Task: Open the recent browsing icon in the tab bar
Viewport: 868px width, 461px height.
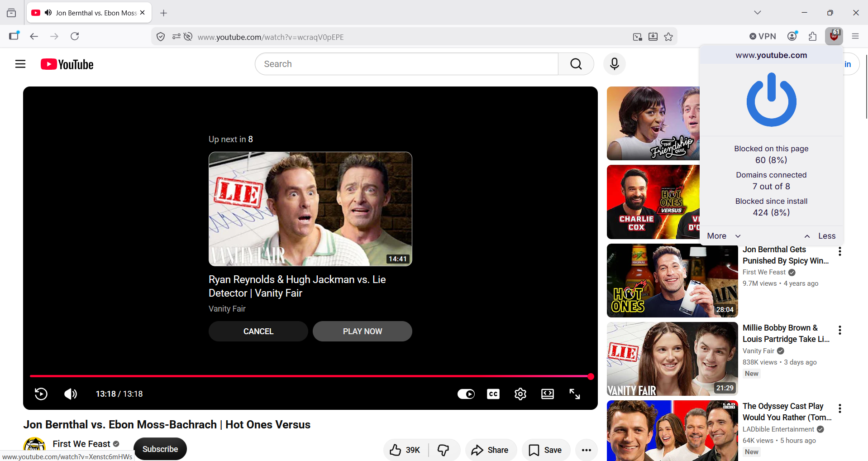Action: coord(11,13)
